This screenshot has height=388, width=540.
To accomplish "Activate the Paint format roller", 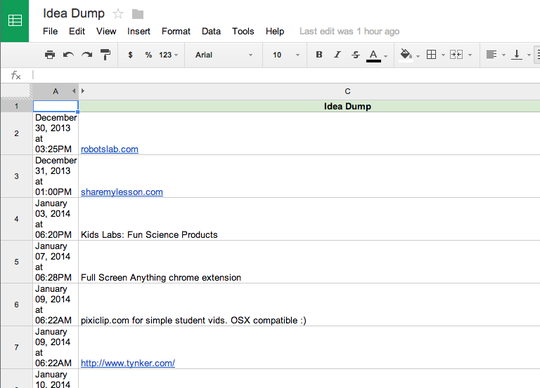I will [105, 55].
